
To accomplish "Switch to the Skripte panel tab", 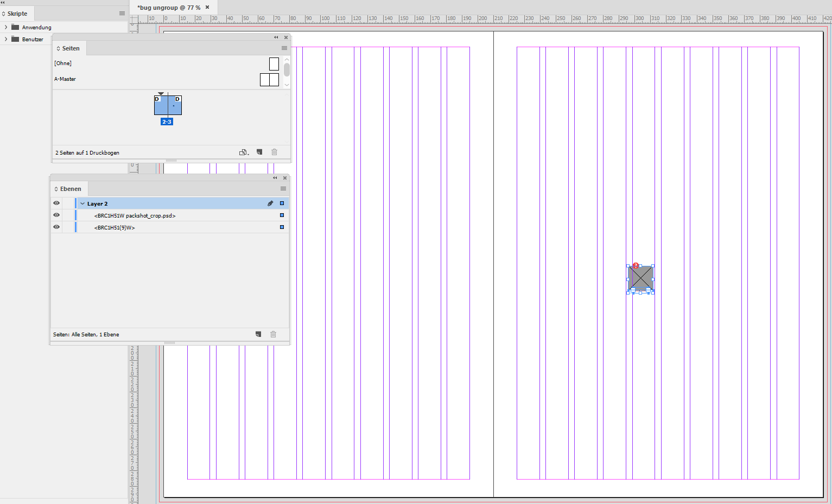I will 17,13.
